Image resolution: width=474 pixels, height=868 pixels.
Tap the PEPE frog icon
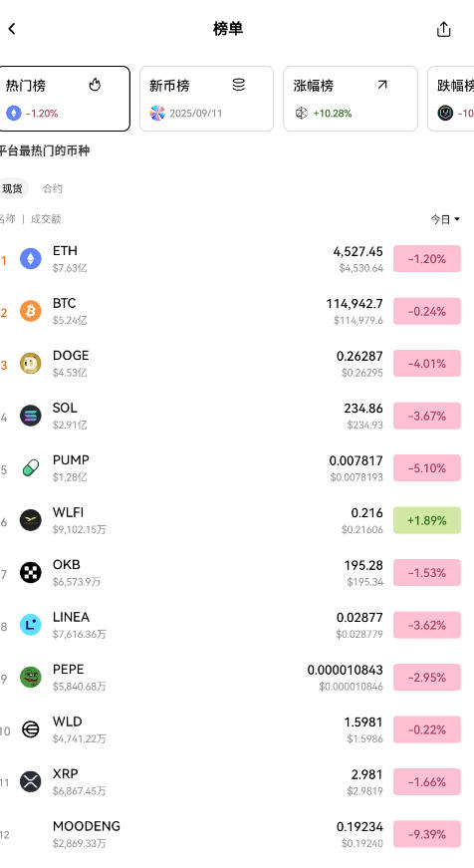click(x=31, y=677)
